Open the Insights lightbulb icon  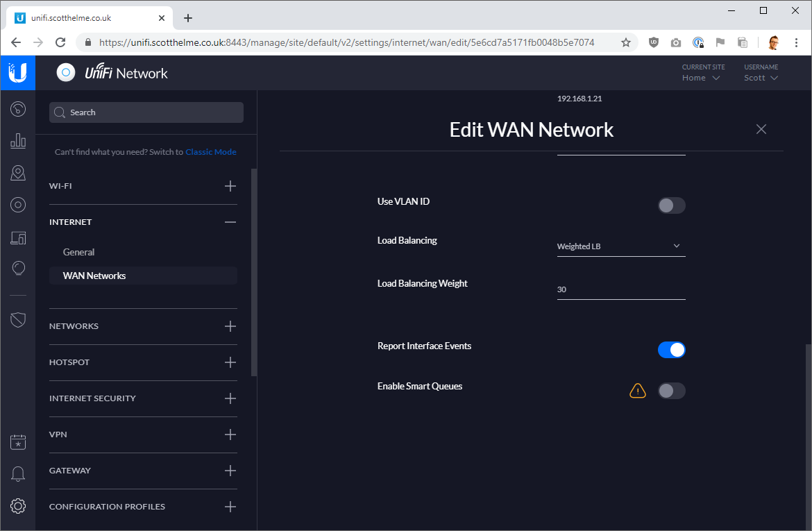tap(18, 268)
